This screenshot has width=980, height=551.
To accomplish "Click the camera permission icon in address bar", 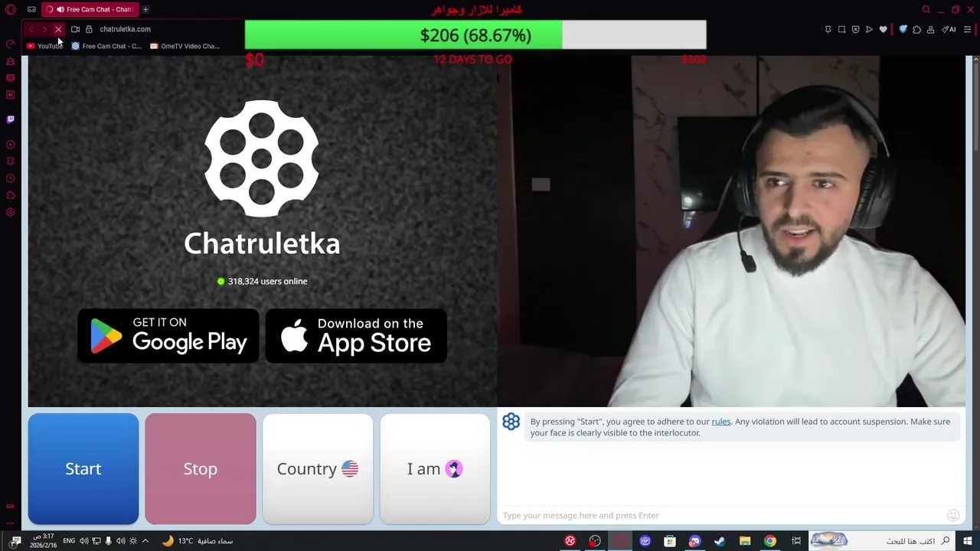I will coord(75,29).
